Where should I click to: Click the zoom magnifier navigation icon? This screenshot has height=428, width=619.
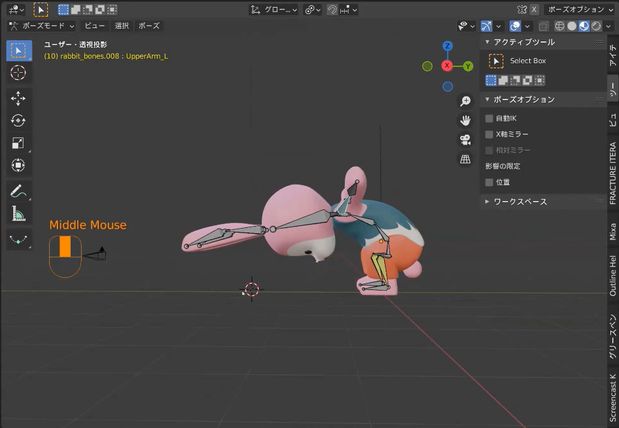[465, 101]
